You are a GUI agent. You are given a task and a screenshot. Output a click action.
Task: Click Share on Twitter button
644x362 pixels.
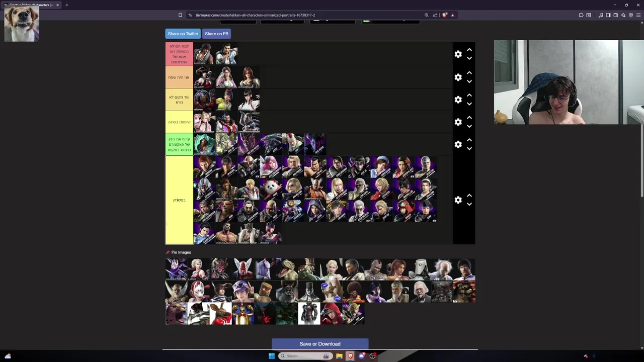tap(183, 34)
